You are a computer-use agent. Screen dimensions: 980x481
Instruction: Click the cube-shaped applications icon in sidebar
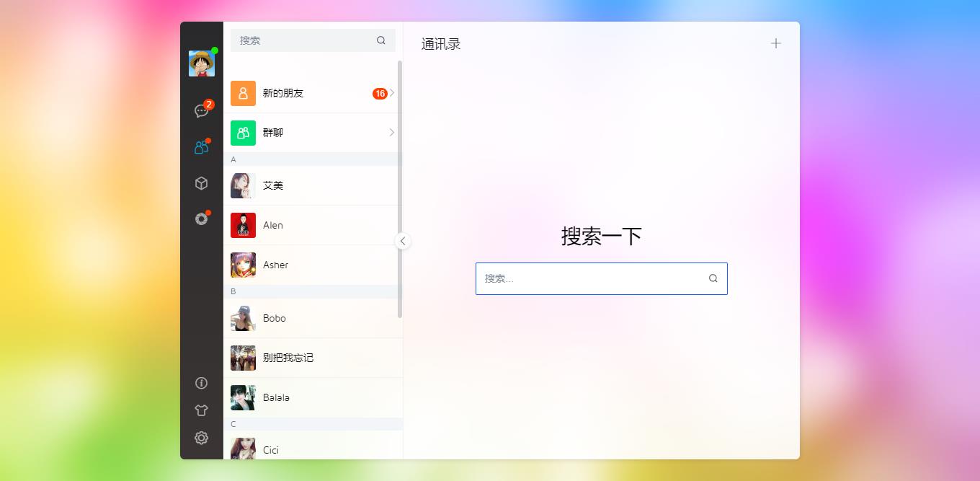pyautogui.click(x=201, y=183)
